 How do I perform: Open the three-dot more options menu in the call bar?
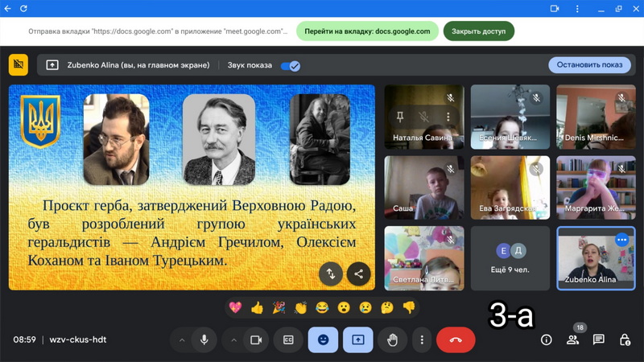[422, 340]
